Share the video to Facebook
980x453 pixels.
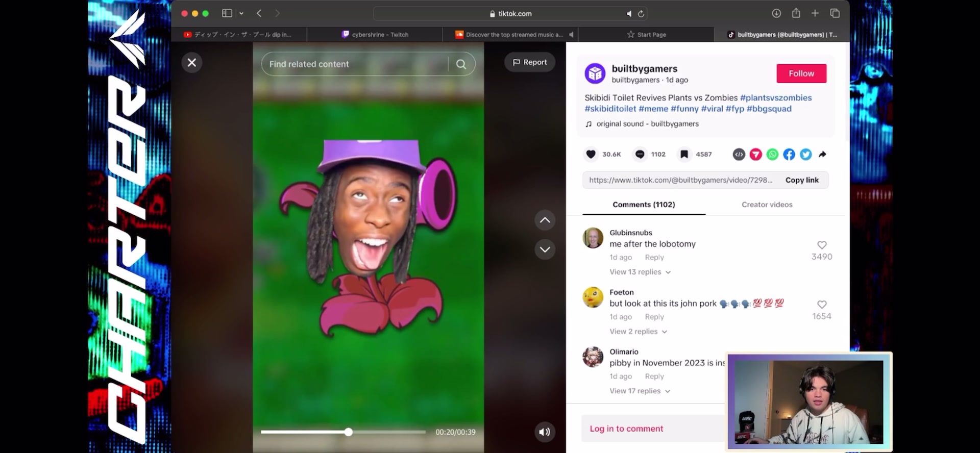(x=789, y=154)
